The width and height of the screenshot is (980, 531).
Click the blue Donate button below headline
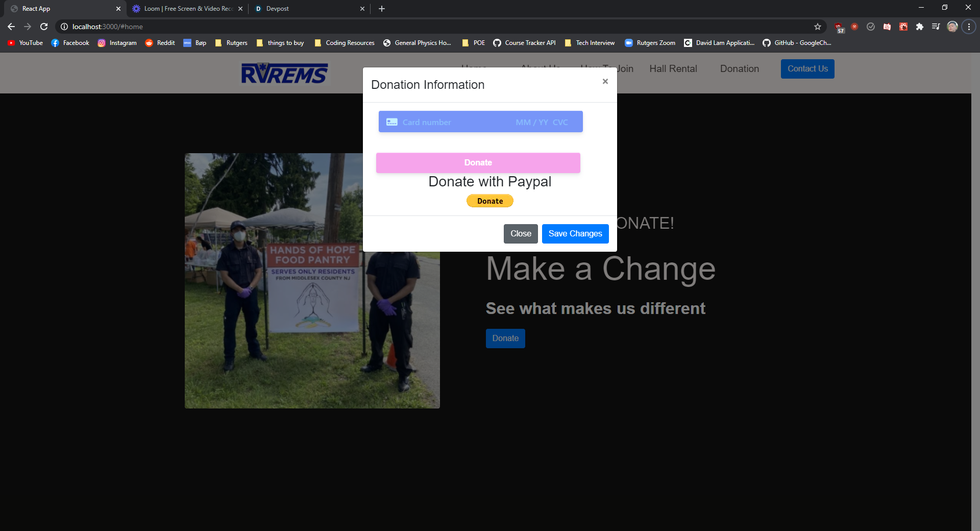pos(505,339)
